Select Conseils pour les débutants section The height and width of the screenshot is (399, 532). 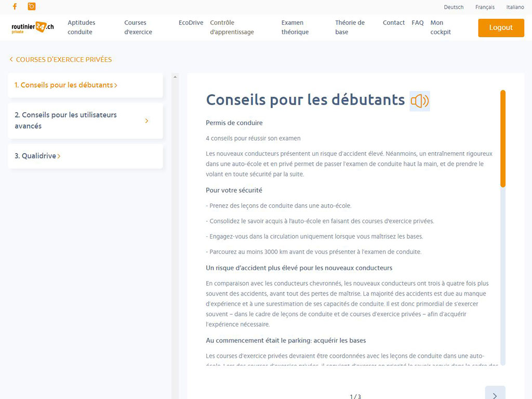[x=66, y=85]
